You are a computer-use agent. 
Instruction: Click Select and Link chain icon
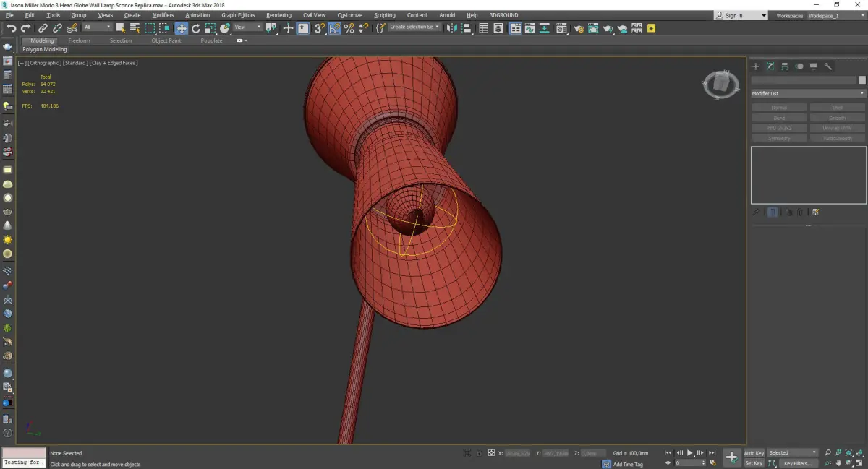[43, 28]
